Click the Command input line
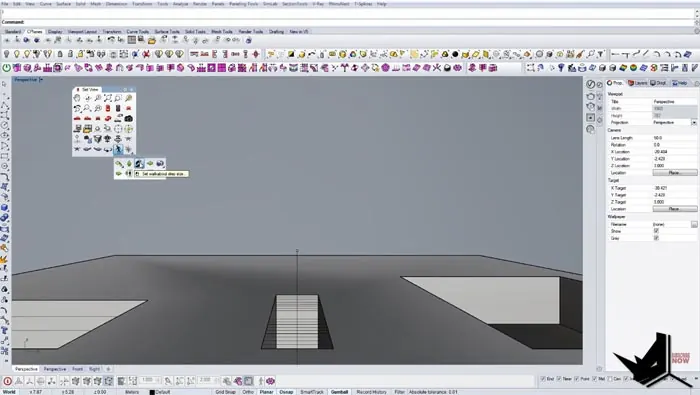This screenshot has width=700, height=395. [348, 22]
